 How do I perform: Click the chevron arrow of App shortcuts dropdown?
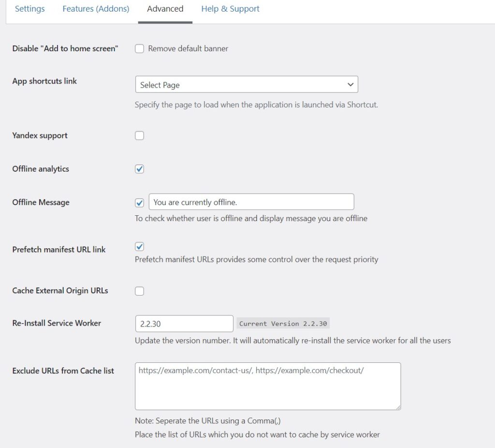click(350, 85)
